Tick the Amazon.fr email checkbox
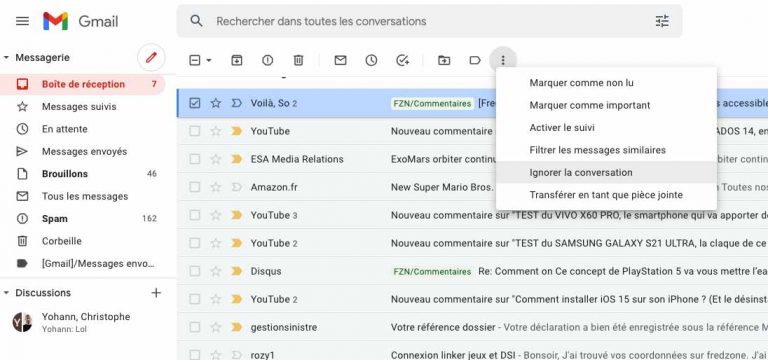 tap(194, 187)
